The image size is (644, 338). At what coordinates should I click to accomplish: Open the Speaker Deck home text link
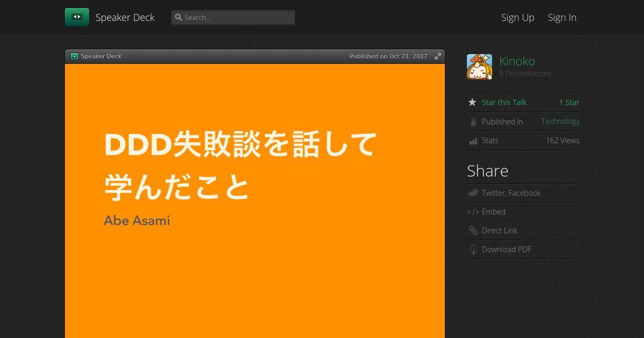125,17
